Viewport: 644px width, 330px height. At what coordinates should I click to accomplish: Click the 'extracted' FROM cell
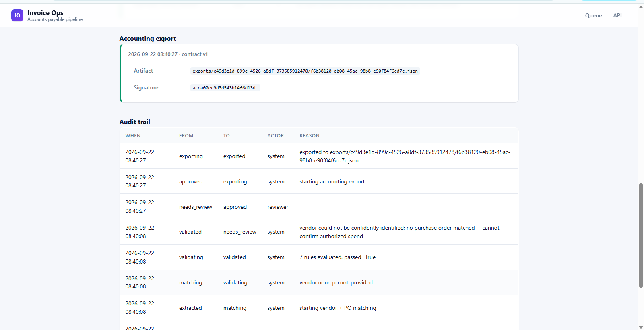[x=190, y=308]
